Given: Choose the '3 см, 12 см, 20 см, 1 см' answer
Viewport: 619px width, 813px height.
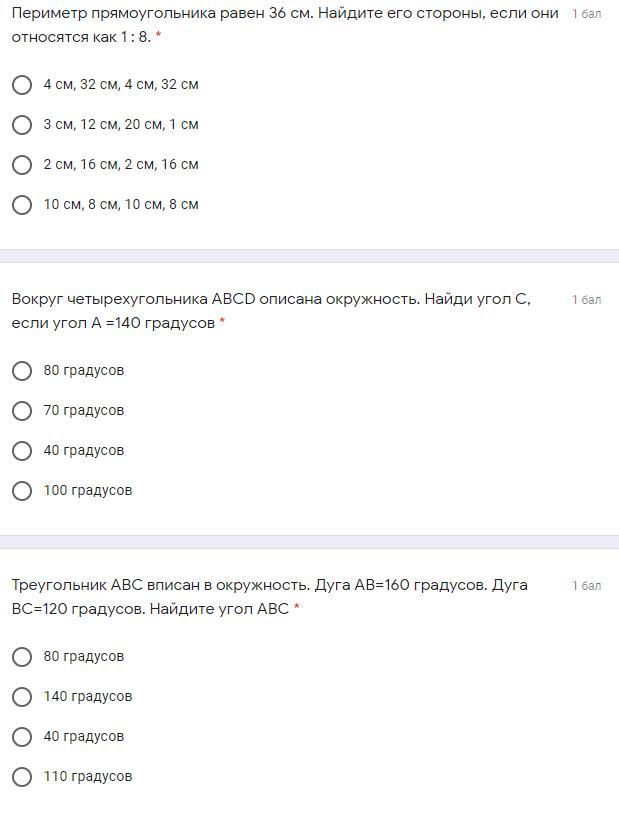Looking at the screenshot, I should [22, 124].
